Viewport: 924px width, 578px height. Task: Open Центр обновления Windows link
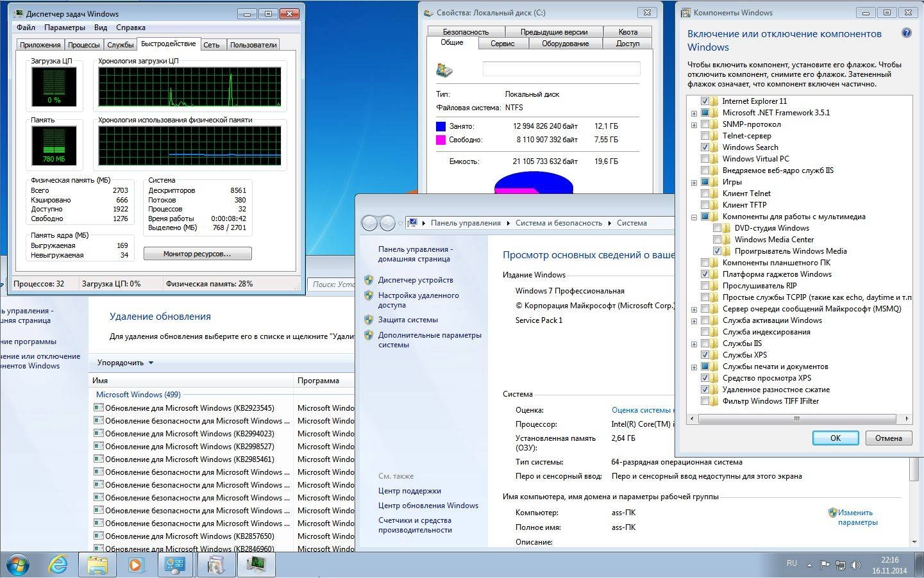click(428, 506)
